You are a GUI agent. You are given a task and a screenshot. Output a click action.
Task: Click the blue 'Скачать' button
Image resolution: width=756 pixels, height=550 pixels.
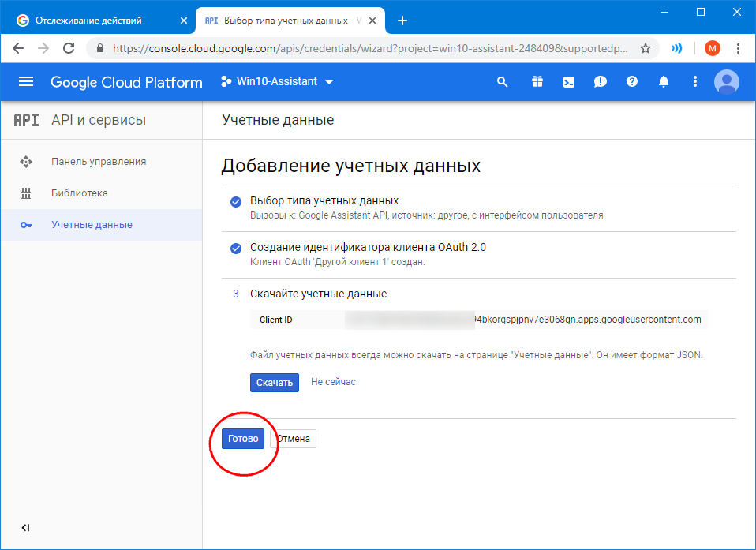tap(275, 383)
